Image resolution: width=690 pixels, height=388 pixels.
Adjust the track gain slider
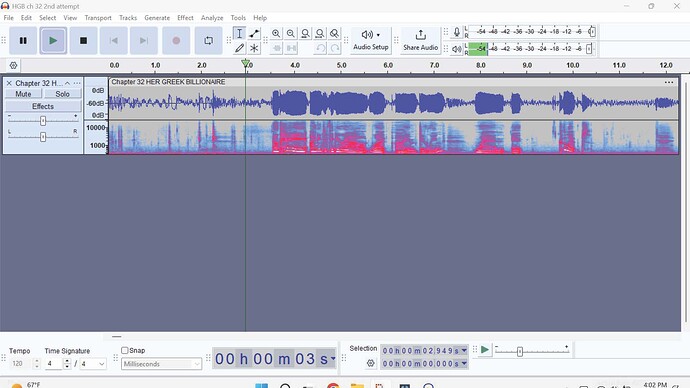pyautogui.click(x=43, y=121)
